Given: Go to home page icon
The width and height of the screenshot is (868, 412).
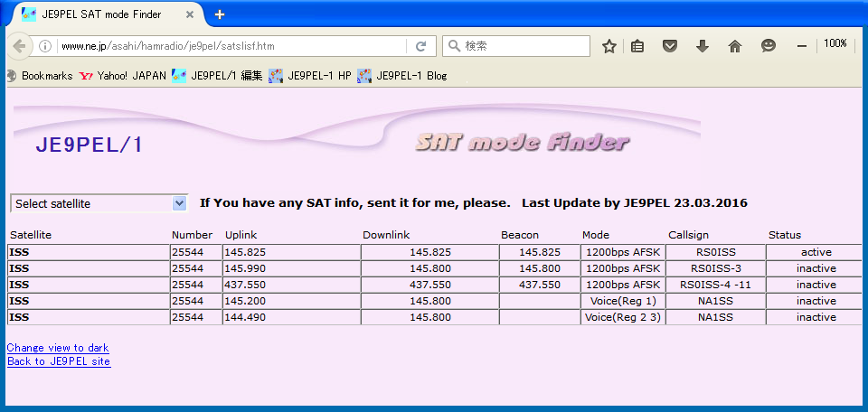Looking at the screenshot, I should click(735, 46).
